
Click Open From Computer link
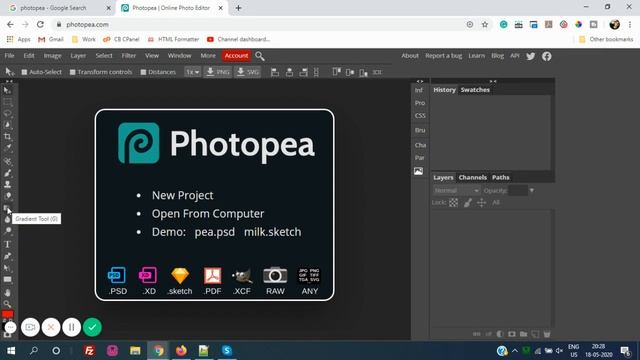[208, 214]
